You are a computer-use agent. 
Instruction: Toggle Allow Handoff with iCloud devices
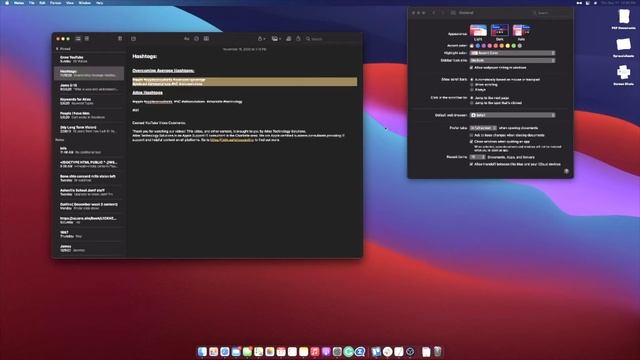pos(471,164)
